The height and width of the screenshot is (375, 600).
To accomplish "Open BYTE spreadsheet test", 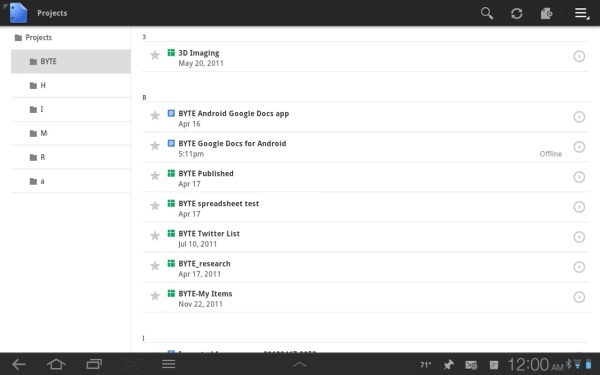I will click(365, 207).
